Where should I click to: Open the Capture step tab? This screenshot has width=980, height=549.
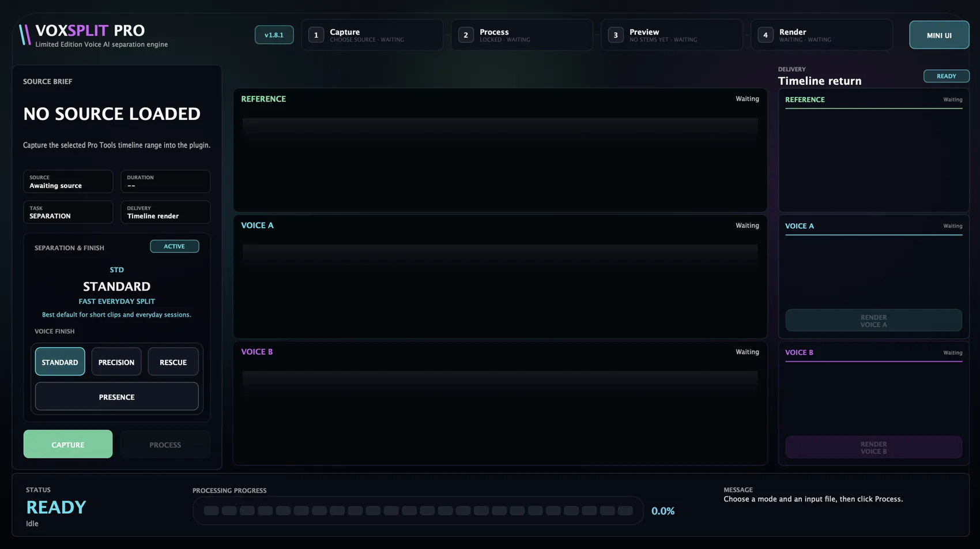click(x=372, y=35)
